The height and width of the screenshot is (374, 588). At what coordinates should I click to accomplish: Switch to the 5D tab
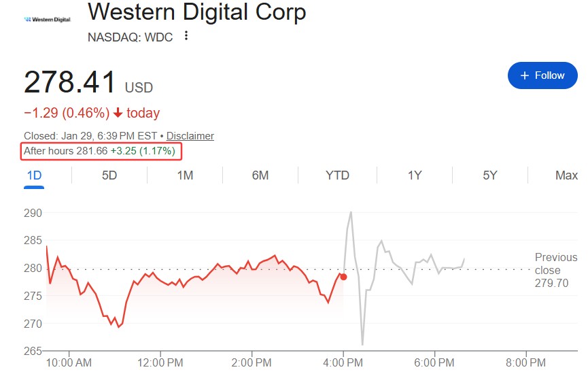tap(109, 175)
